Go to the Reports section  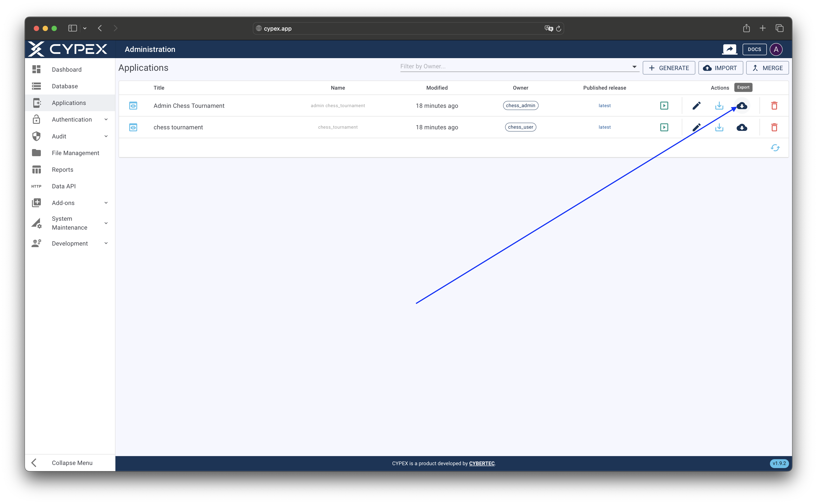tap(62, 169)
